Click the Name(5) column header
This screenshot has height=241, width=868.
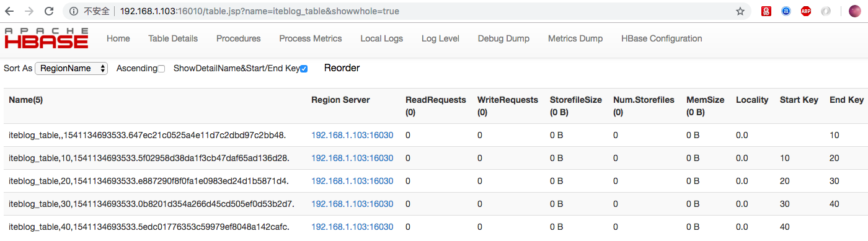coord(25,100)
